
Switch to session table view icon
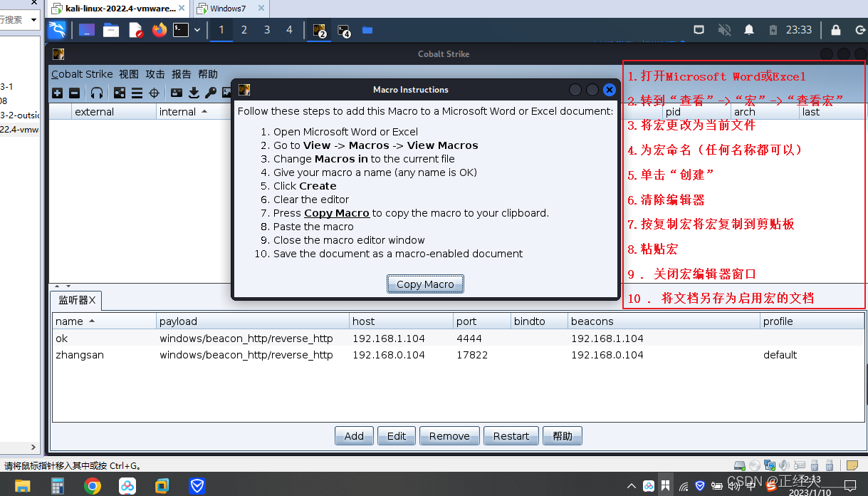click(x=137, y=93)
